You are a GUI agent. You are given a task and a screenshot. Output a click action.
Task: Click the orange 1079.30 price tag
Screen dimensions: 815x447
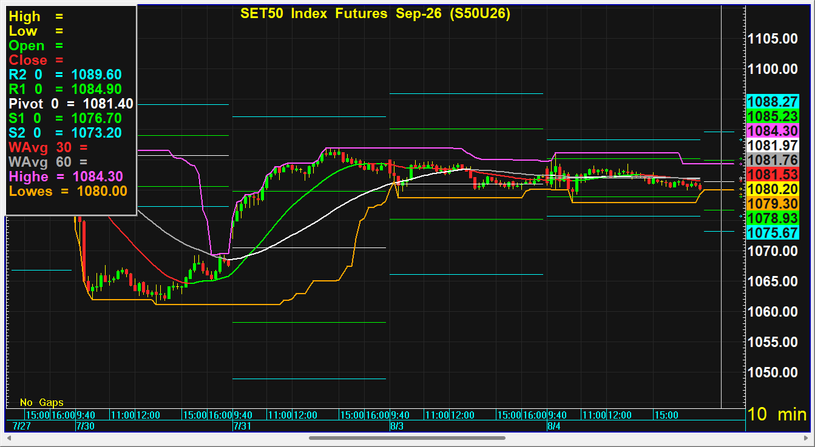click(x=772, y=204)
